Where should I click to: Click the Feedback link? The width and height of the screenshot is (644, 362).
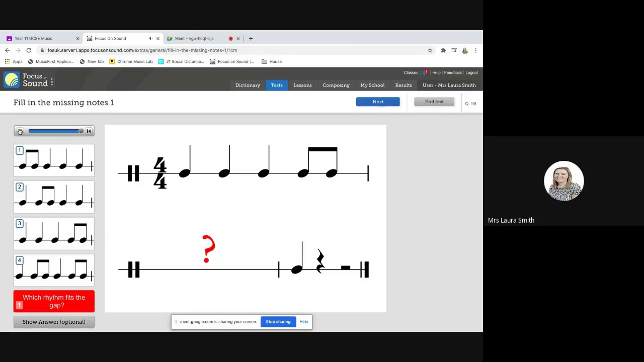[x=453, y=72]
